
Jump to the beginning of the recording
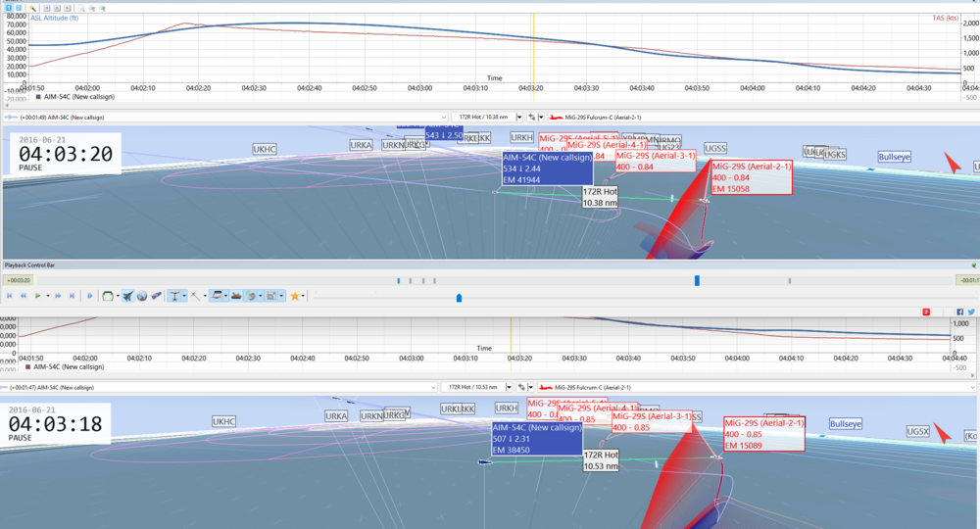point(10,296)
